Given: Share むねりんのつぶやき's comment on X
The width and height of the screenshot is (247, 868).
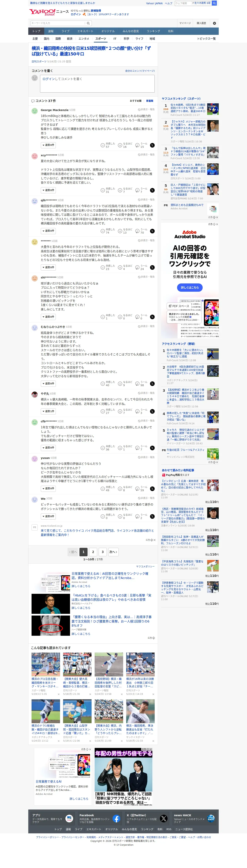Looking at the screenshot, I should click(152, 384).
